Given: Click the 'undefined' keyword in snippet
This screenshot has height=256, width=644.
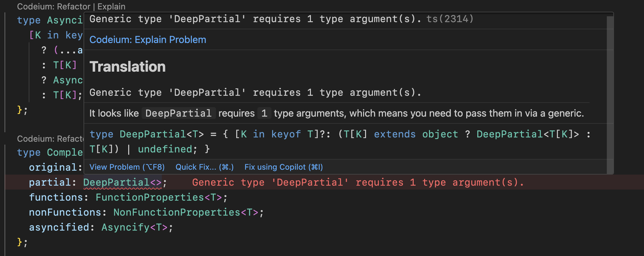Looking at the screenshot, I should pyautogui.click(x=165, y=149).
